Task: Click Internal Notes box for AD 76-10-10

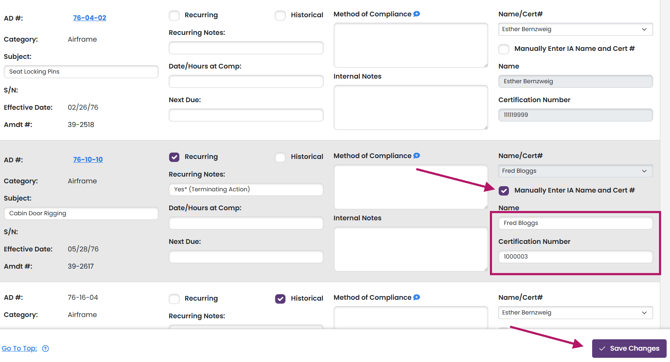Action: [x=411, y=249]
